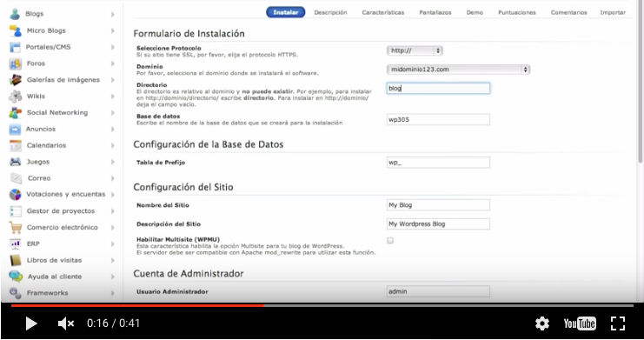Open the Dominio midominio123.com dropdown
Viewport: 644px width, 340px height.
click(x=458, y=70)
